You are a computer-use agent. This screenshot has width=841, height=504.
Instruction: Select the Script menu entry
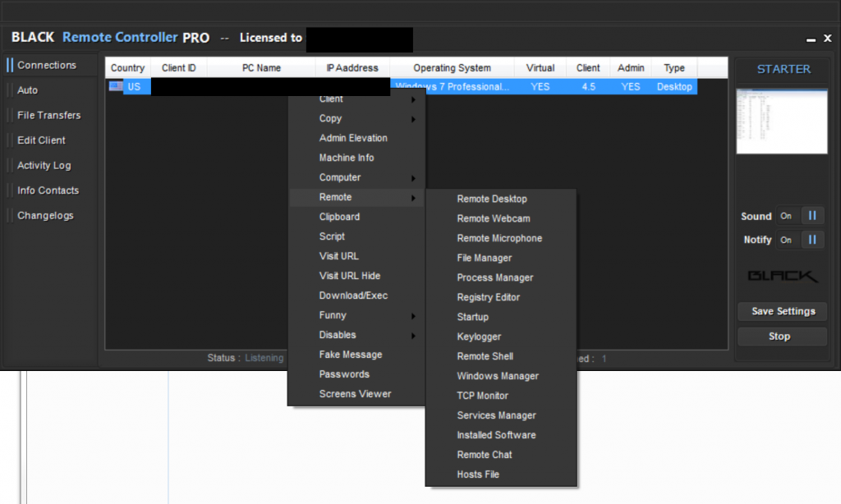click(x=356, y=236)
